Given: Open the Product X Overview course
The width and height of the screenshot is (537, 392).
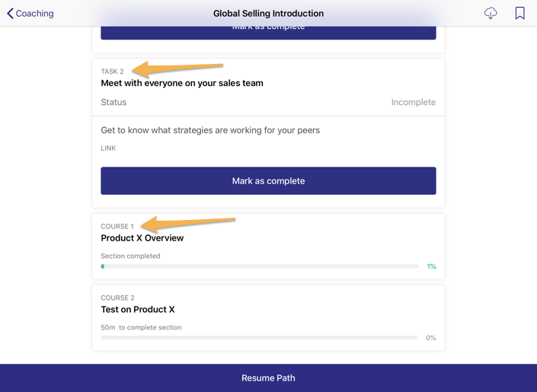Looking at the screenshot, I should [x=142, y=238].
